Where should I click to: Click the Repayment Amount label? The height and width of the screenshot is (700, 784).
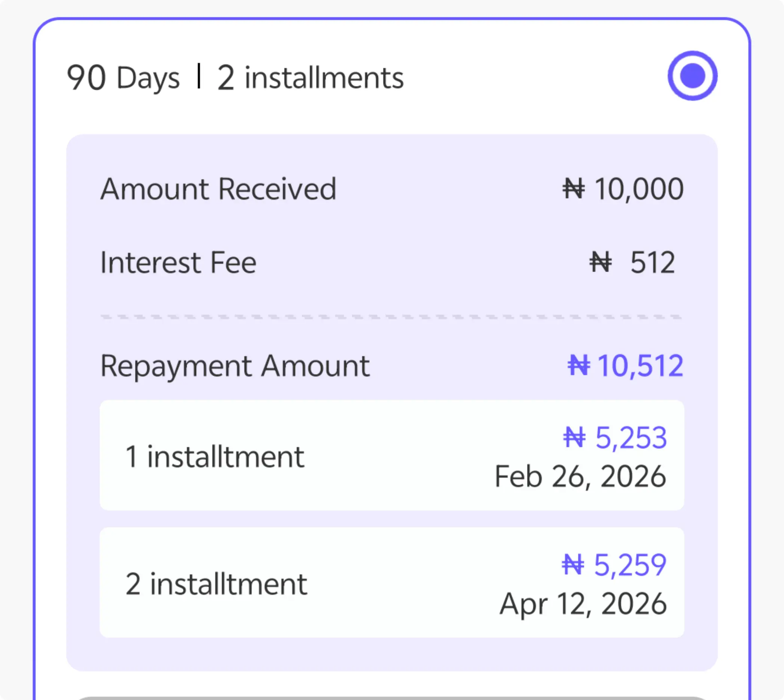click(235, 366)
